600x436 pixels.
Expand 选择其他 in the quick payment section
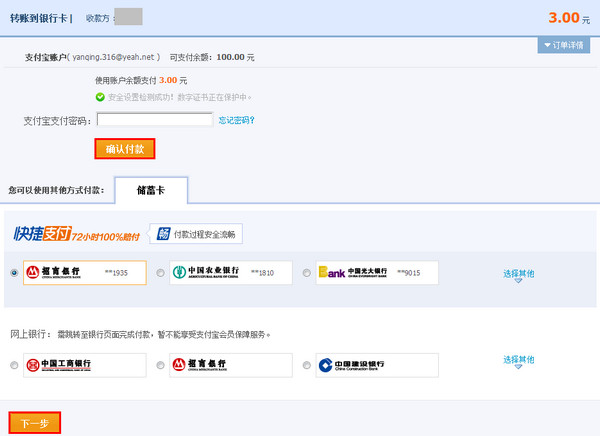coord(518,274)
